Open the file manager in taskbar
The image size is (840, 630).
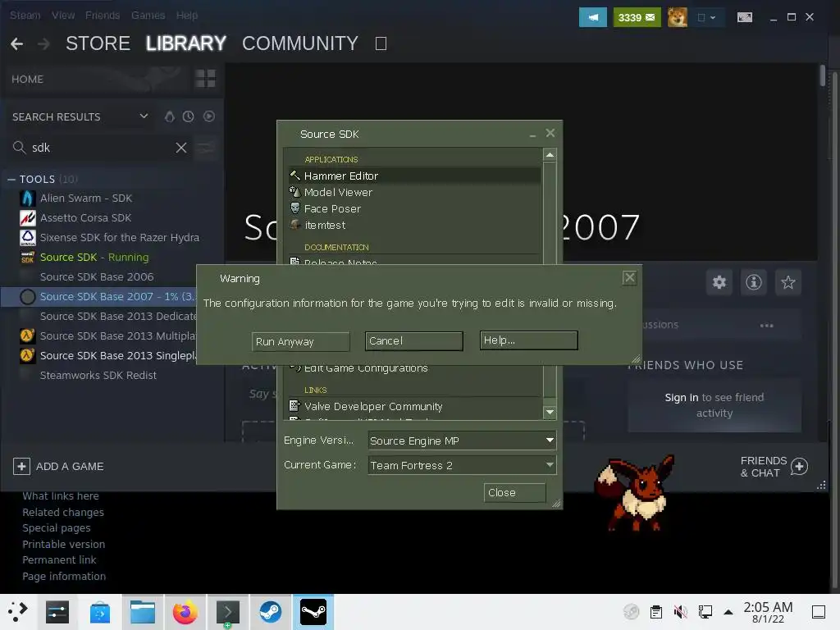(143, 612)
